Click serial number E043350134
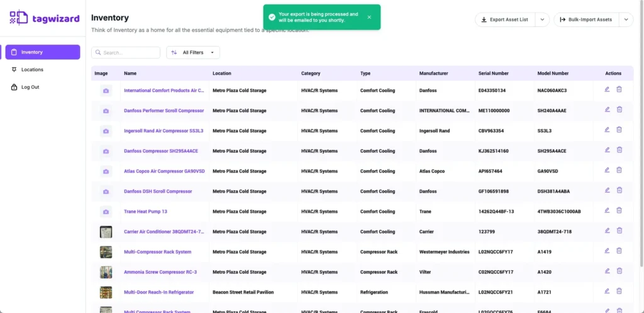Screen dimensions: 644x313 (x=492, y=91)
